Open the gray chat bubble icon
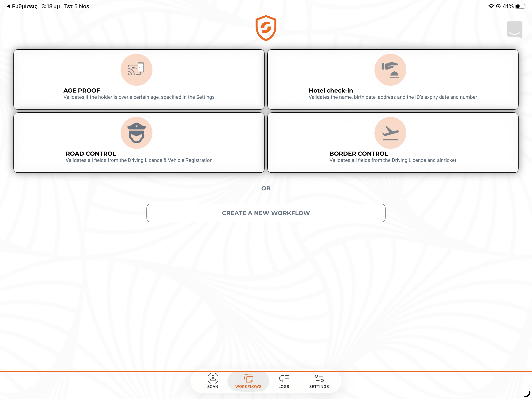 tap(514, 30)
